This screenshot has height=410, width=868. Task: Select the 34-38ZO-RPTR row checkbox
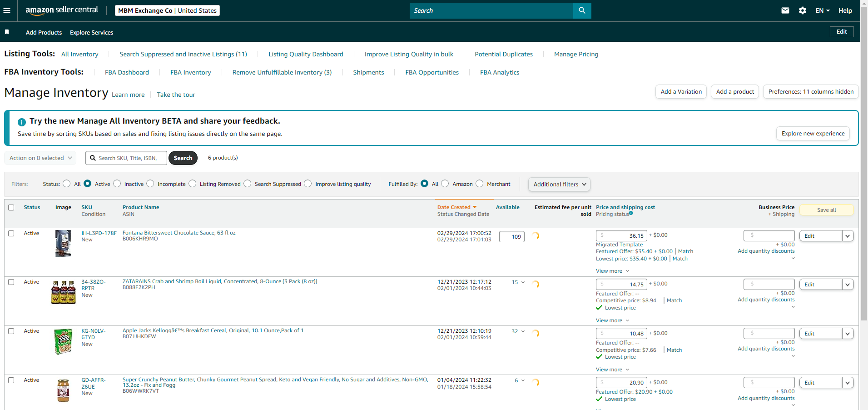pyautogui.click(x=11, y=282)
